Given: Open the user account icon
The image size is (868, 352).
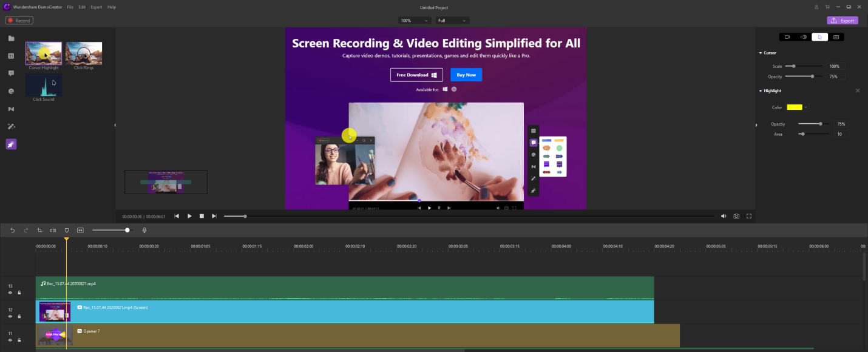Looking at the screenshot, I should click(x=816, y=7).
